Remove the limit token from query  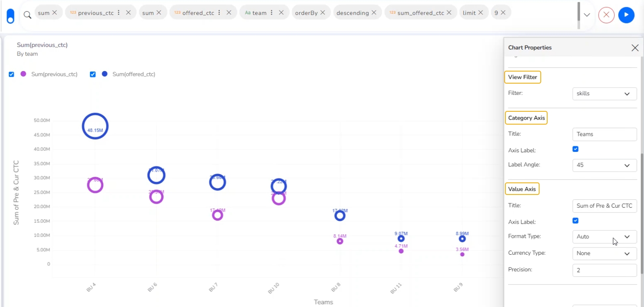tap(480, 12)
